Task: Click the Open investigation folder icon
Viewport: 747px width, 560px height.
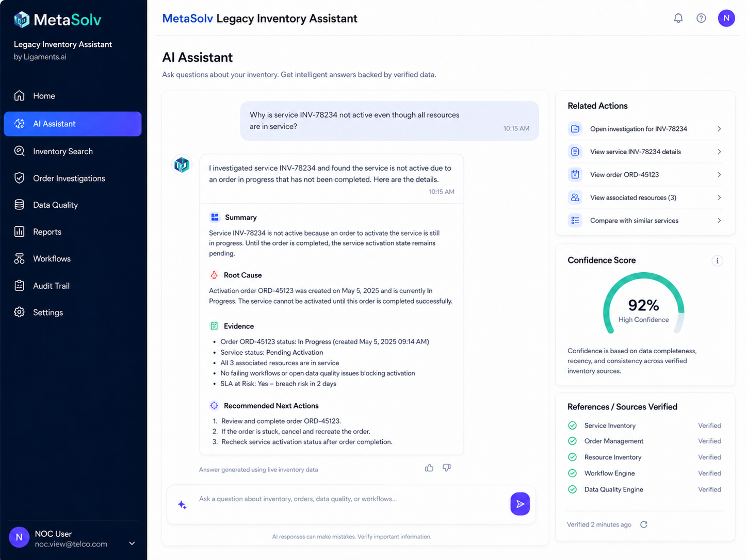Action: coord(575,129)
